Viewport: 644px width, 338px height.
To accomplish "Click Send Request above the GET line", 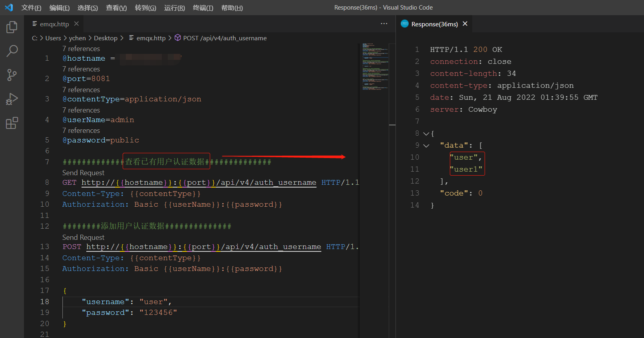I will tap(83, 173).
